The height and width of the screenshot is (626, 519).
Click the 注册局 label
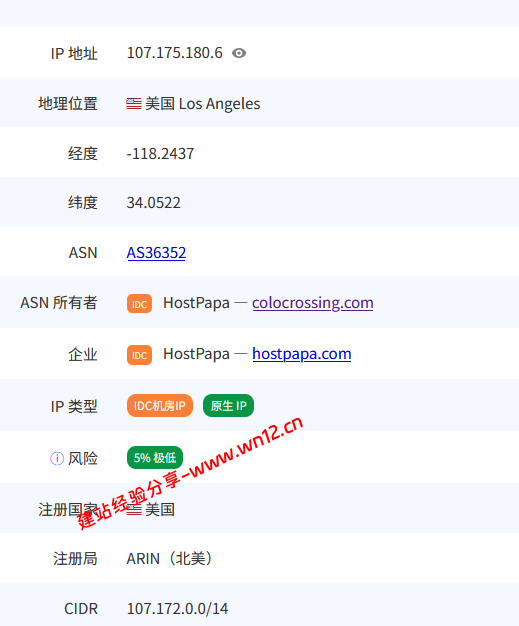(x=75, y=559)
